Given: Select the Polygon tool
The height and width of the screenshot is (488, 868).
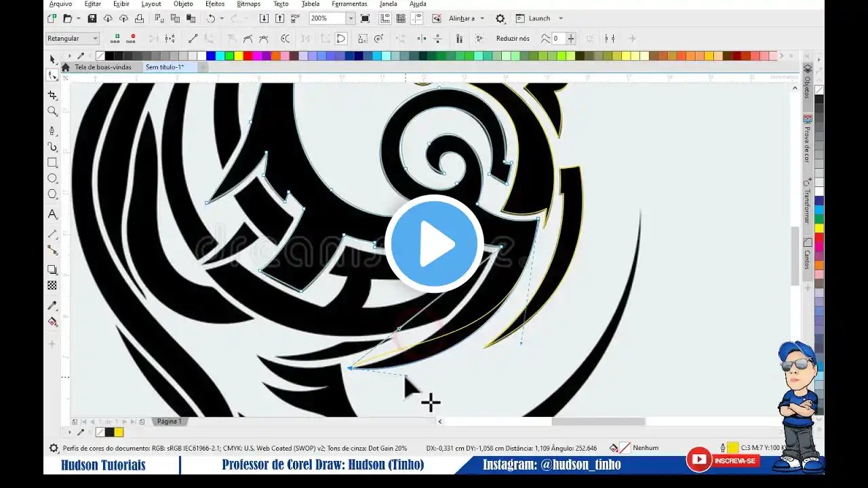Looking at the screenshot, I should [52, 194].
